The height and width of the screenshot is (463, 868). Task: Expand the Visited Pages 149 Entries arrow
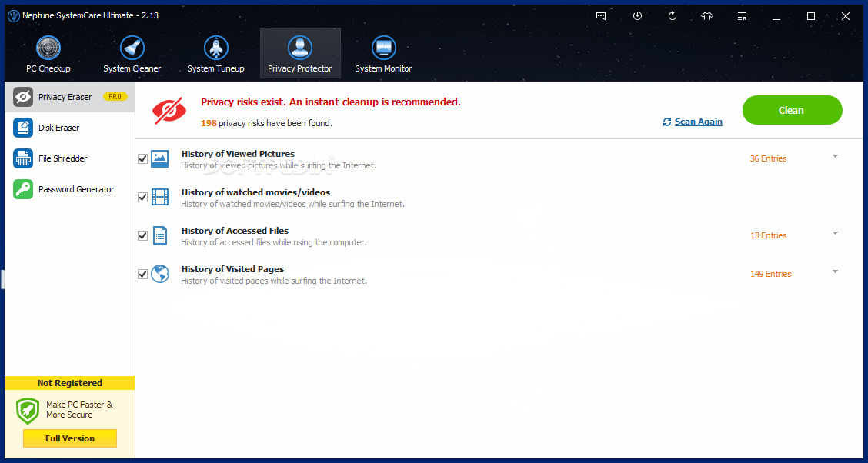(836, 271)
